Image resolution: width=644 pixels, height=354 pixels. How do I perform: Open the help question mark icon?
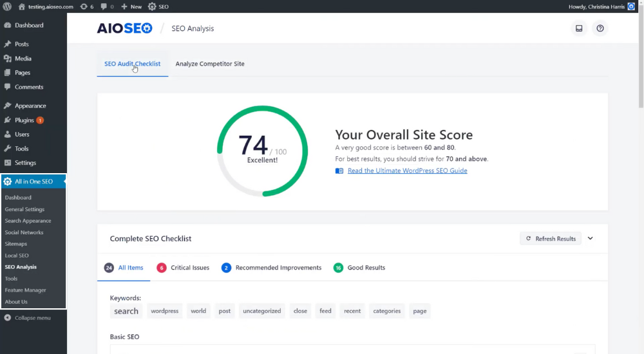tap(600, 28)
